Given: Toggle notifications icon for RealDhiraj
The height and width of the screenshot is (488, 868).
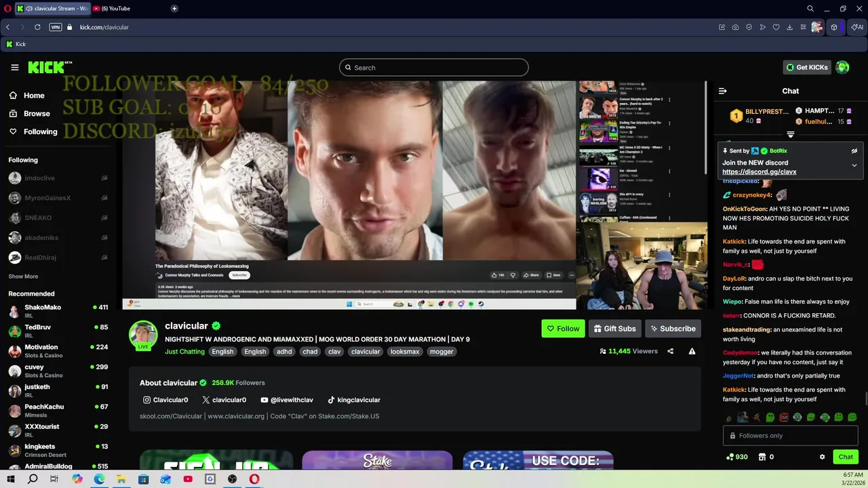Looking at the screenshot, I should (104, 258).
